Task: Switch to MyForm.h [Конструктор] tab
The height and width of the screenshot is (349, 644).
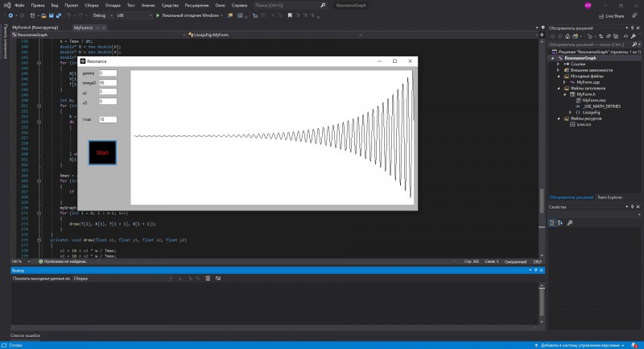Action: coord(35,27)
